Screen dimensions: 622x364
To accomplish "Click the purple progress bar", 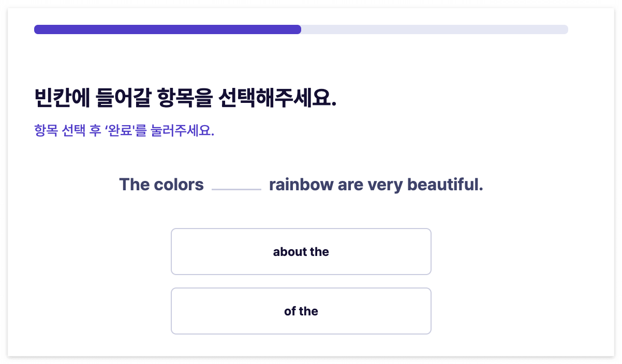I will click(166, 29).
